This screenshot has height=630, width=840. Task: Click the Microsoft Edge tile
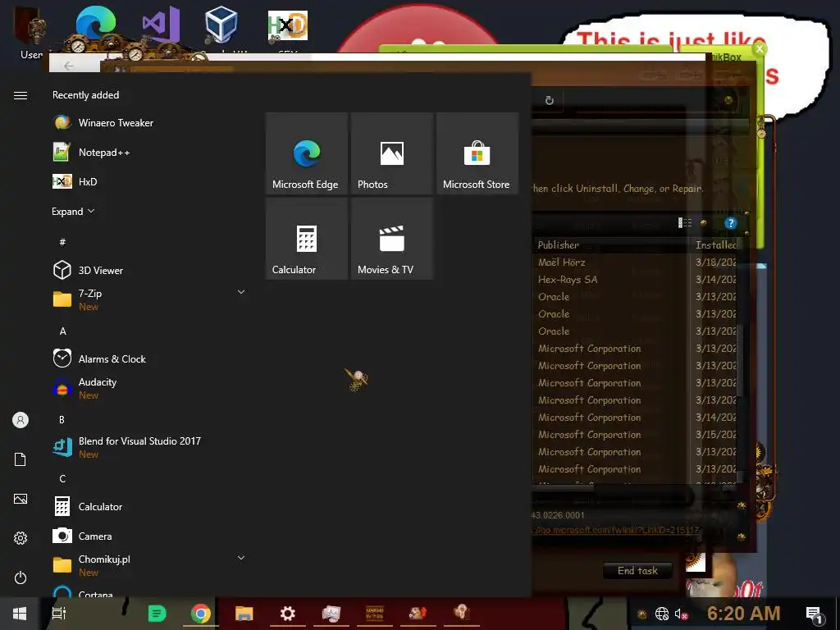click(x=307, y=153)
